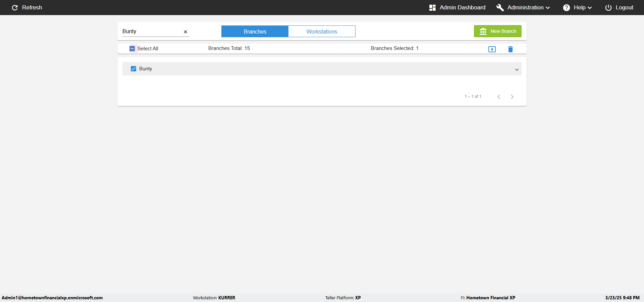Viewport: 644px width, 302px height.
Task: Click the 1 – 1 of 1 pagination text
Action: point(473,97)
